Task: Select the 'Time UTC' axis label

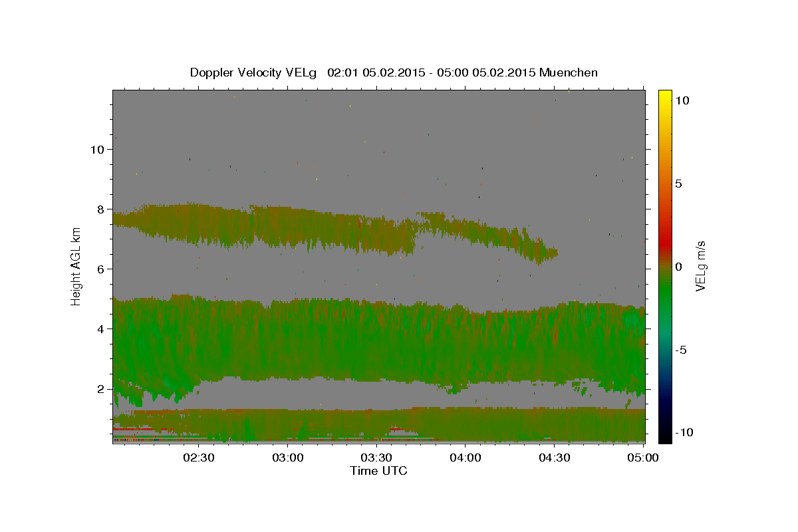Action: click(378, 471)
